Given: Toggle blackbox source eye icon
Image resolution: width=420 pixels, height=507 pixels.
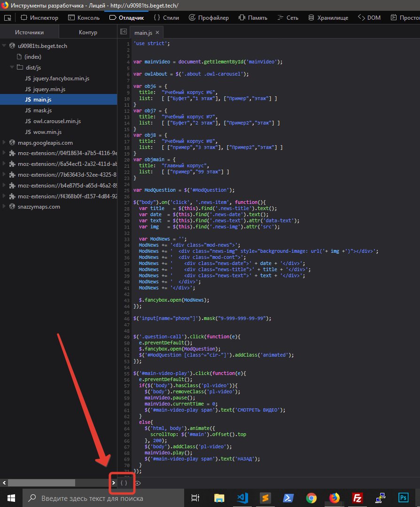Looking at the screenshot, I should 138,483.
